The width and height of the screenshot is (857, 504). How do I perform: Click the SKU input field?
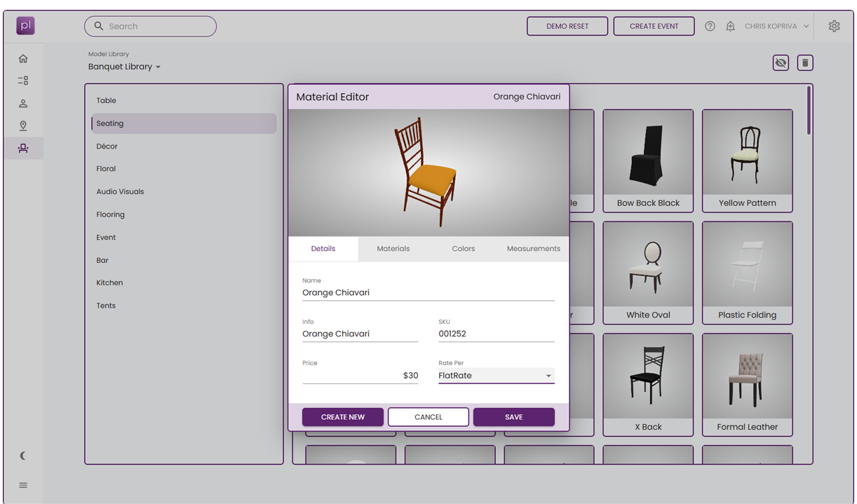coord(496,334)
